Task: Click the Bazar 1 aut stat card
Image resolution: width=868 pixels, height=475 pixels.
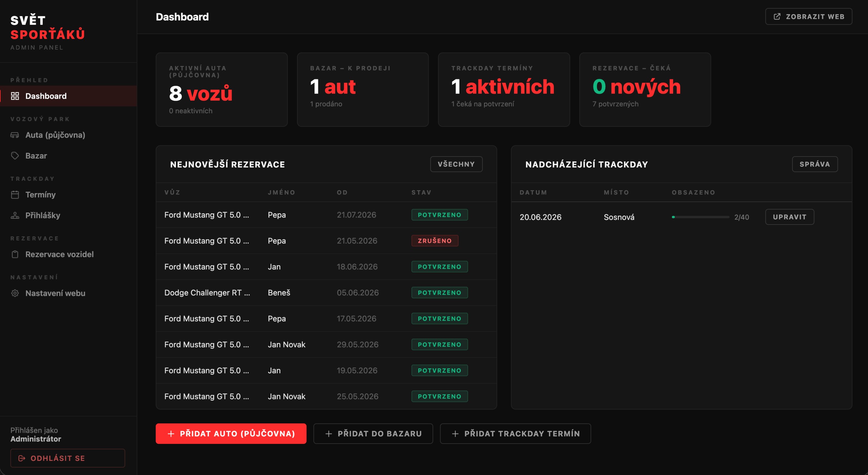Action: (363, 90)
